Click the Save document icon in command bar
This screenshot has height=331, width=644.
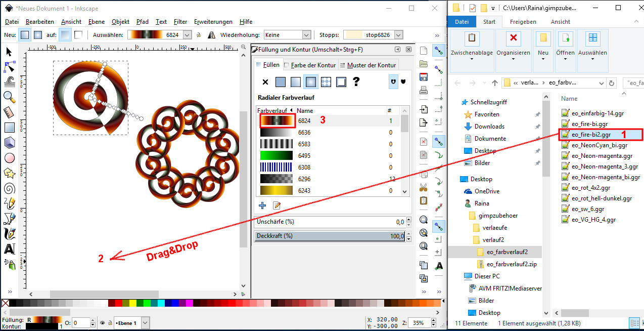click(424, 77)
